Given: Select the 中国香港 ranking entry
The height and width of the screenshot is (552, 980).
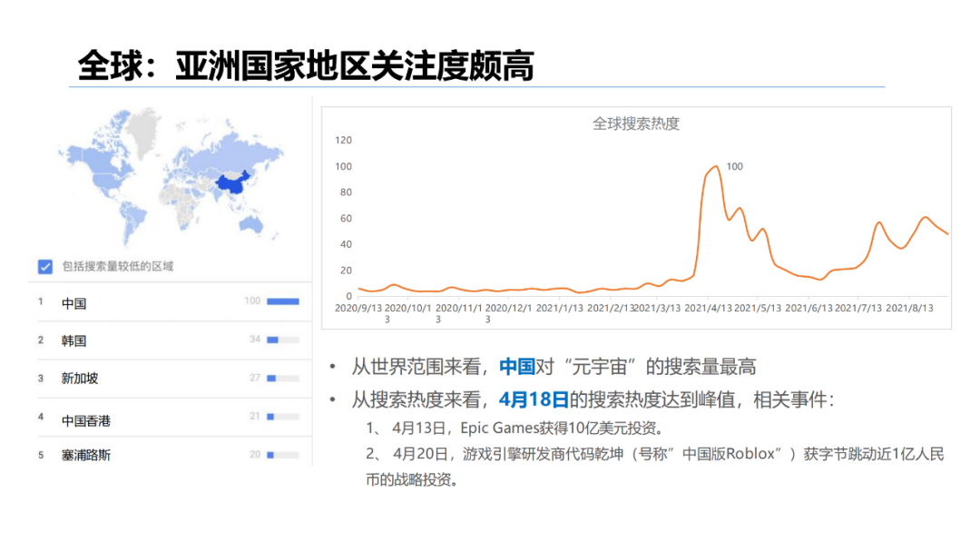Looking at the screenshot, I should [x=170, y=418].
